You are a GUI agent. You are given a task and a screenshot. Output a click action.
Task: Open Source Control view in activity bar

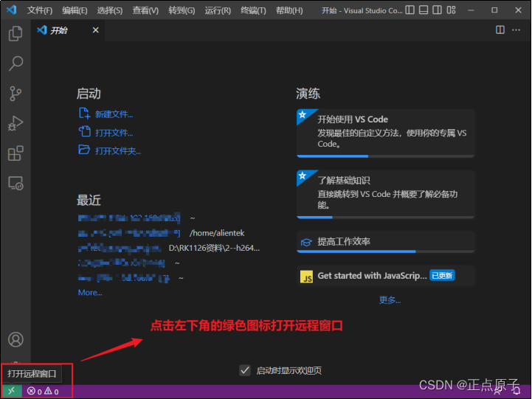point(15,94)
